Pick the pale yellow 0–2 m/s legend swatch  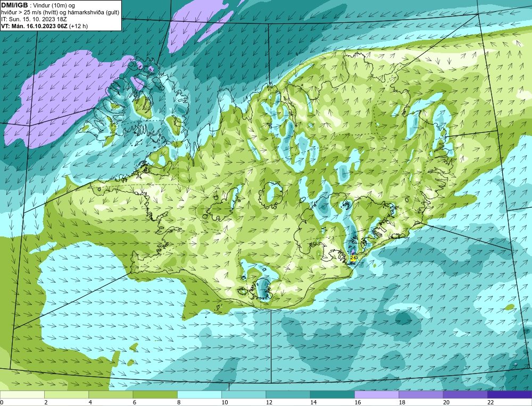pyautogui.click(x=22, y=394)
